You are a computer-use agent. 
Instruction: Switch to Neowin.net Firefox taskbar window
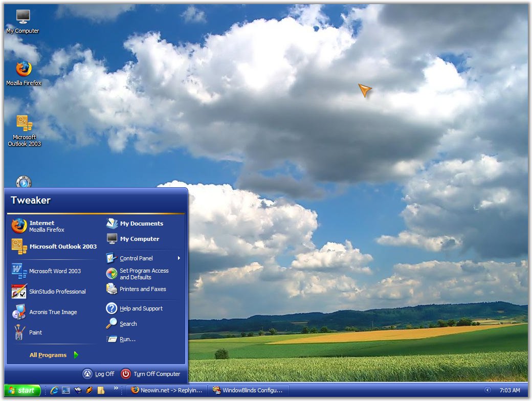[167, 390]
